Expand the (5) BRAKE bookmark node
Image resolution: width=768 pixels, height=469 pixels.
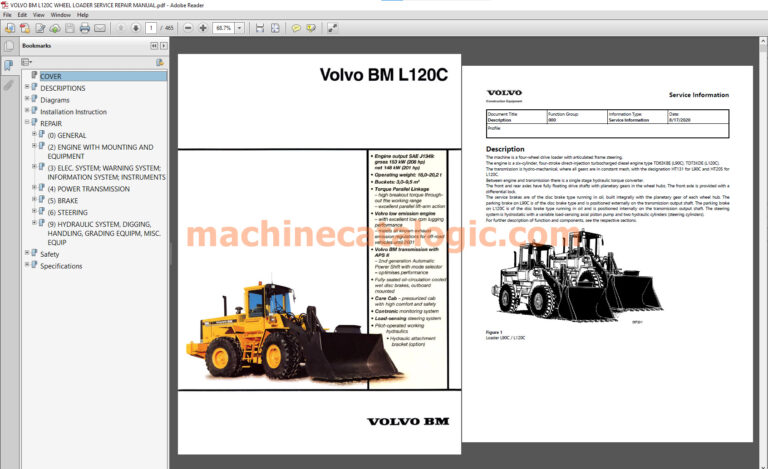34,199
